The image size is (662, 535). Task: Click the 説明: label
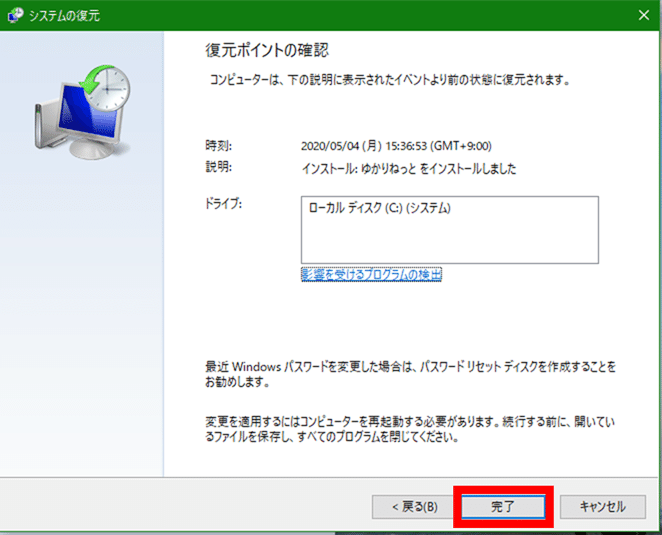(218, 166)
